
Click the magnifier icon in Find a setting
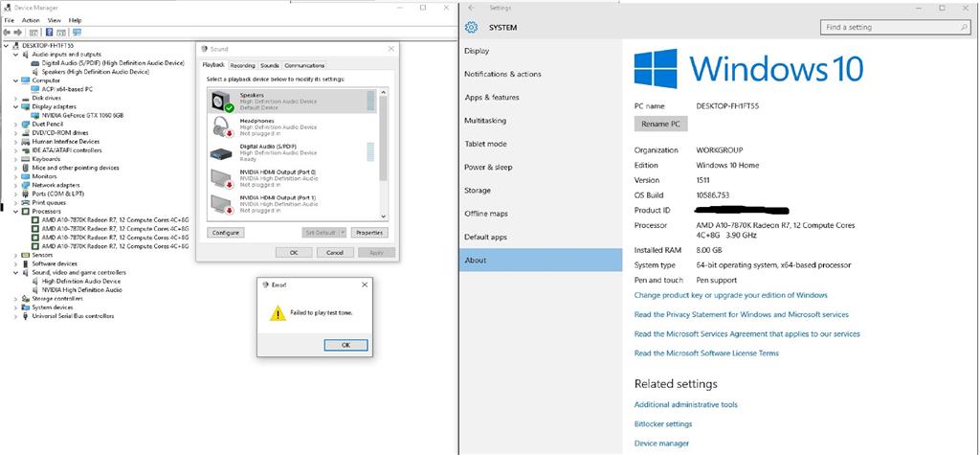click(x=965, y=28)
